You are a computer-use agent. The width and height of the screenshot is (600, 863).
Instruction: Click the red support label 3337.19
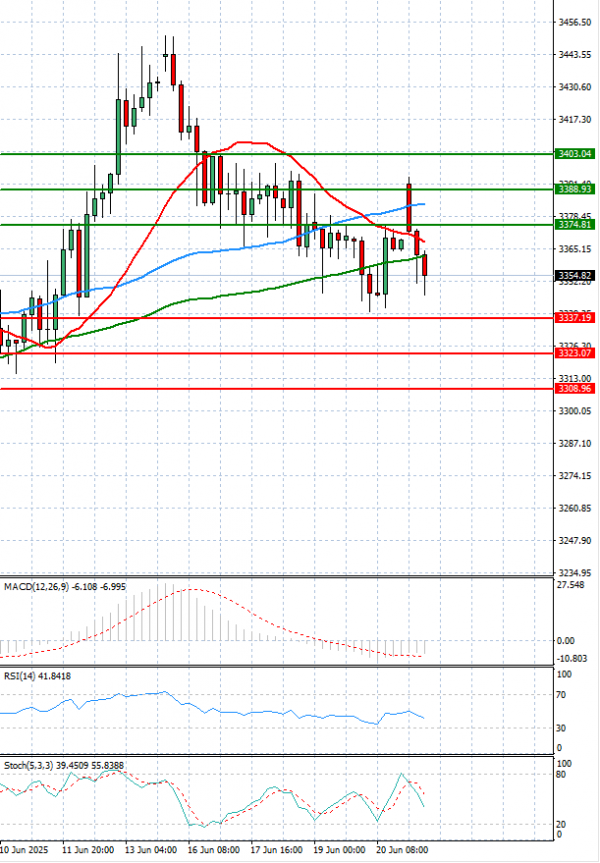point(575,318)
